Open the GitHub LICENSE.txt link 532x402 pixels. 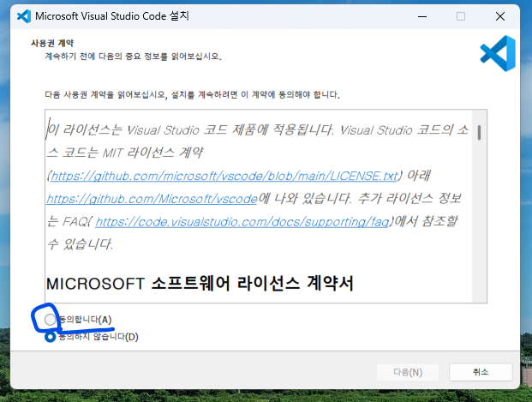coord(224,176)
